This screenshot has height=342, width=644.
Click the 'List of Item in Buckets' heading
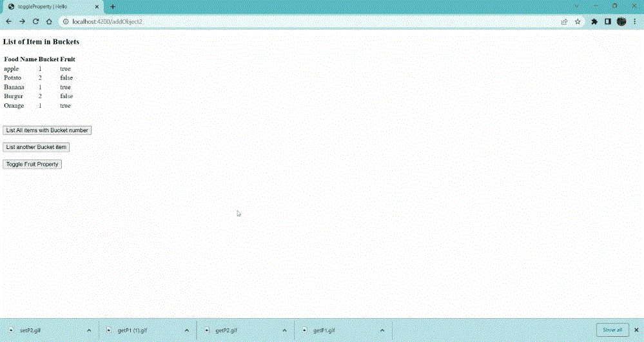[x=41, y=41]
